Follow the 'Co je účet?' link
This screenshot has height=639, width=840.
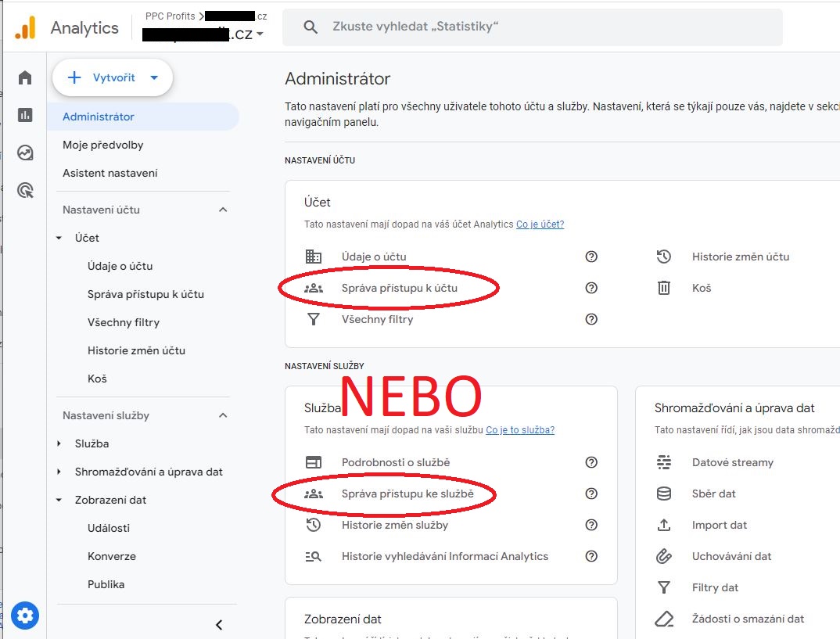[540, 224]
